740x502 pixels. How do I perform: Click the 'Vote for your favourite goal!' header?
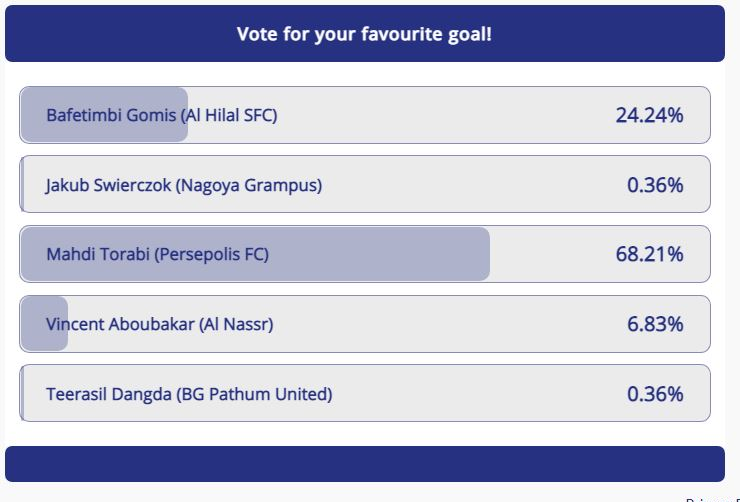[364, 34]
